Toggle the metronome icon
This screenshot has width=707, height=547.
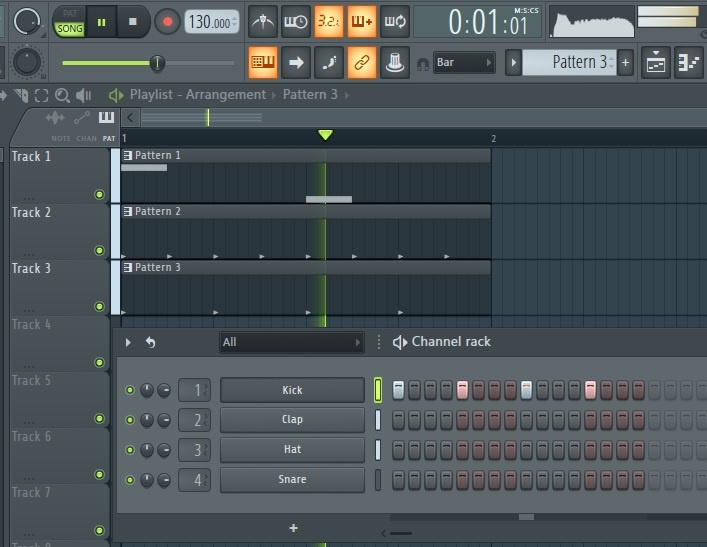point(262,21)
